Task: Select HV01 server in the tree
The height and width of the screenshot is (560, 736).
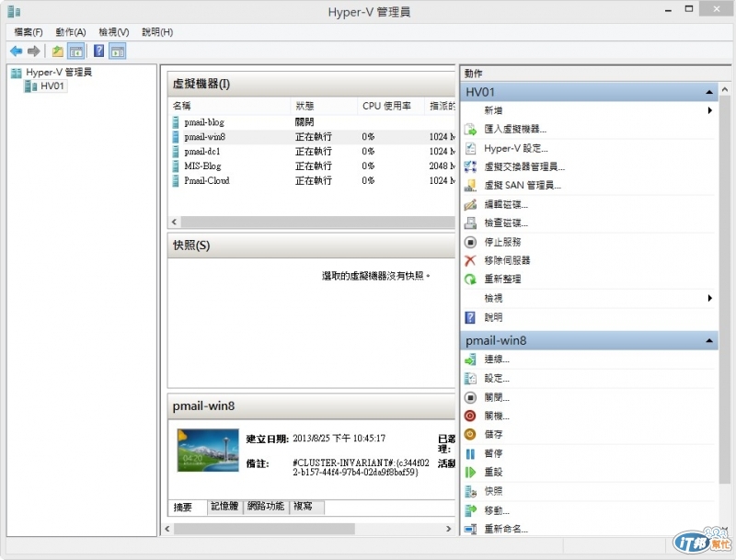Action: [x=45, y=86]
